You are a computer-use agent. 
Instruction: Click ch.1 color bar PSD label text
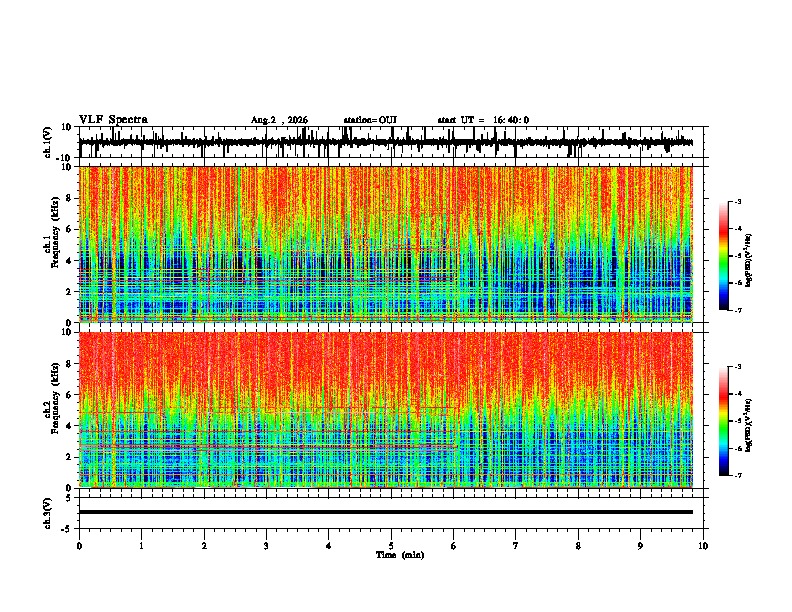point(749,261)
